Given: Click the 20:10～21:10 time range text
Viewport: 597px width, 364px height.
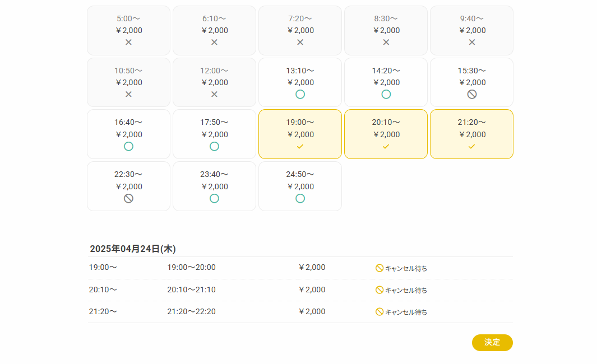Looking at the screenshot, I should [x=192, y=290].
